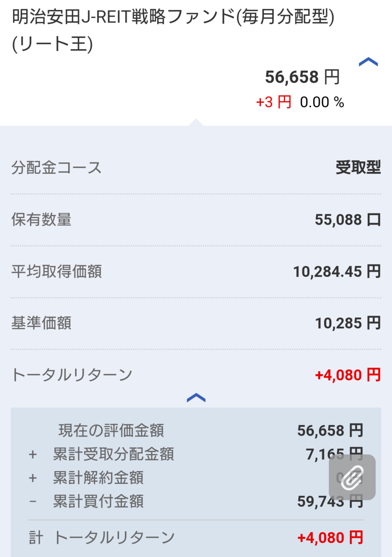The height and width of the screenshot is (557, 392).
Task: Tap the 56,658 円 valuation below fund title
Action: (x=302, y=77)
